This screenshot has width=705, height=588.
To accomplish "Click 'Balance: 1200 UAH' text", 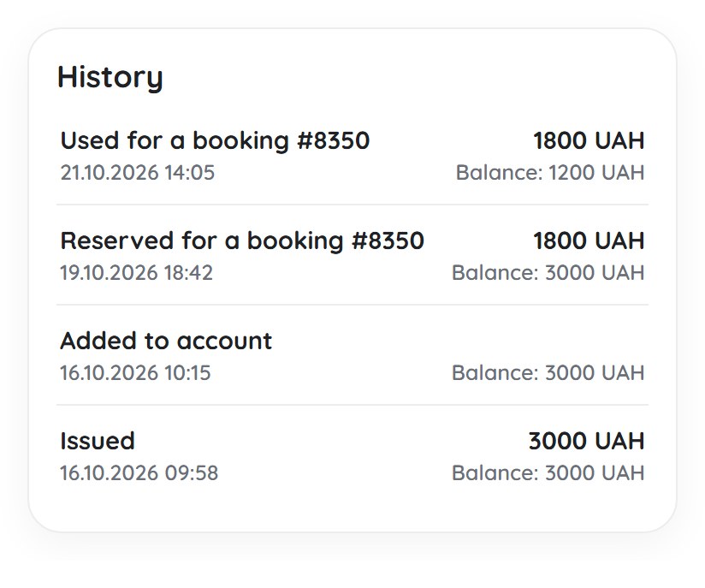I will tap(550, 173).
